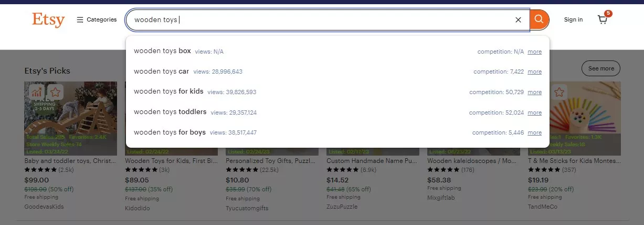Open Baby and toddler toys product thumbnail
The image size is (644, 225).
(71, 118)
